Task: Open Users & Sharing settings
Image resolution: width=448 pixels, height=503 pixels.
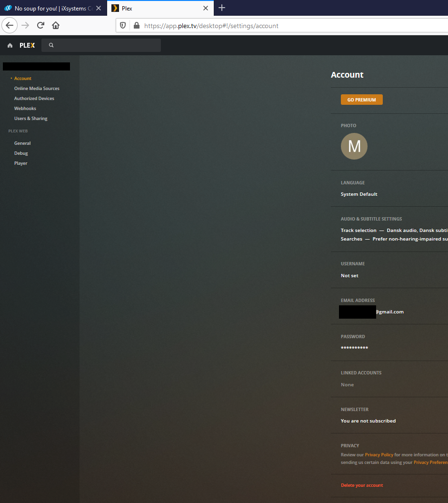Action: 31,119
